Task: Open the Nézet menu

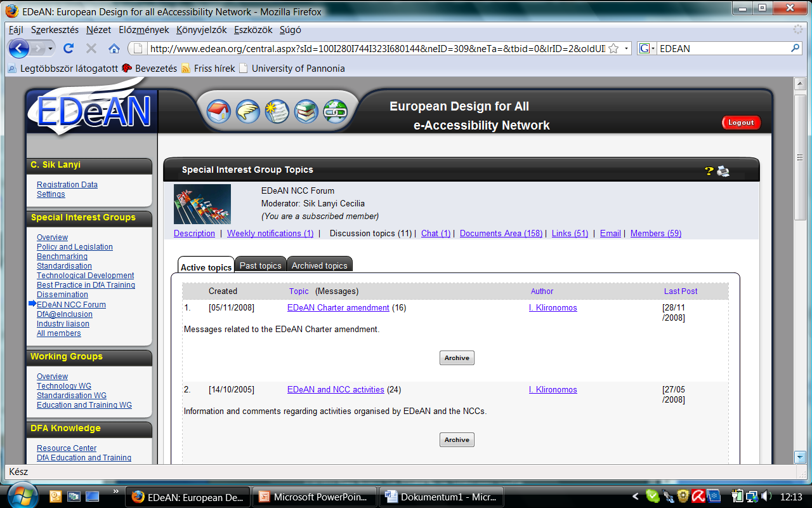Action: pos(98,30)
